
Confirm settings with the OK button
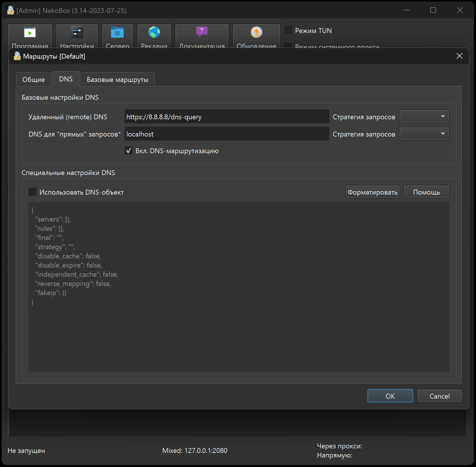tap(390, 396)
